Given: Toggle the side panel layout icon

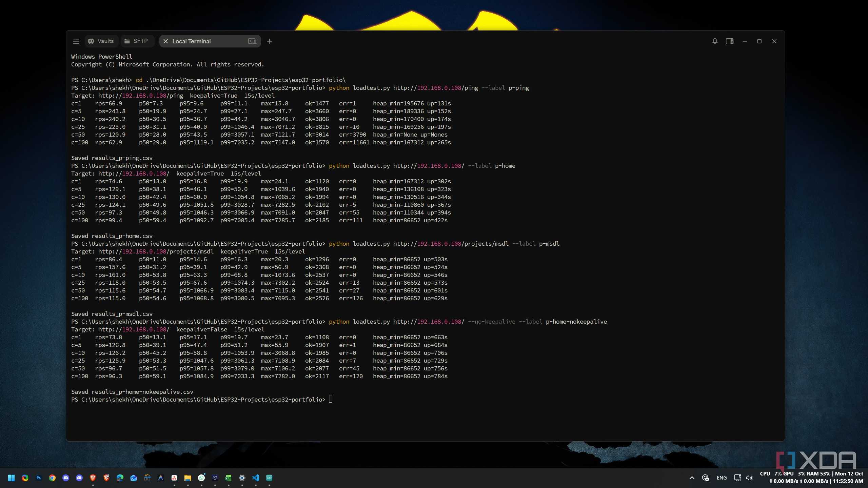Looking at the screenshot, I should click(x=730, y=41).
